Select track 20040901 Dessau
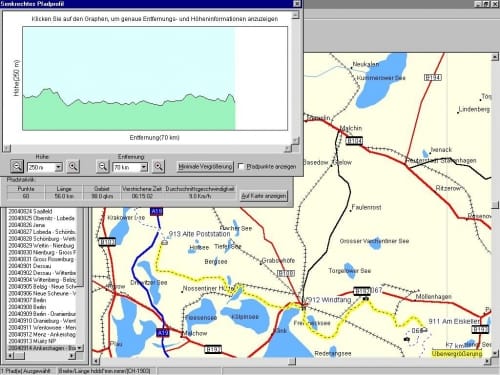 pos(29,266)
